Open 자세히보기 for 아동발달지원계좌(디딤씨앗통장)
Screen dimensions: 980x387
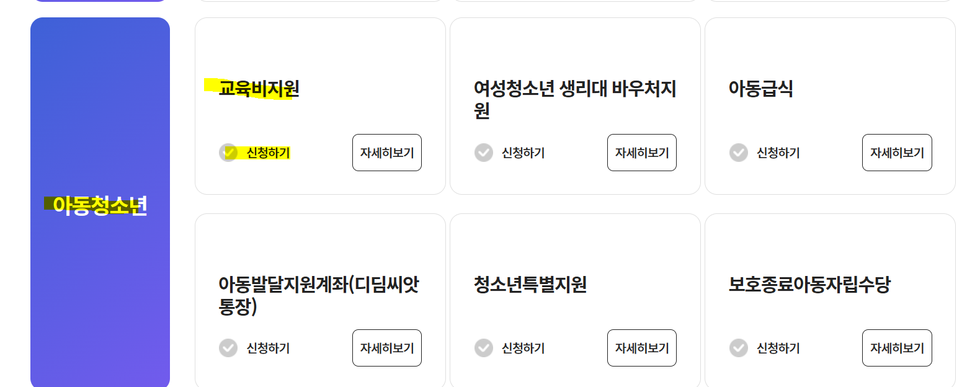pyautogui.click(x=386, y=347)
